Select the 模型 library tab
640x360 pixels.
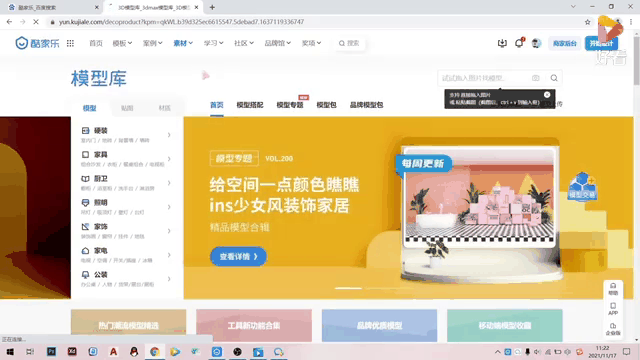tap(89, 108)
